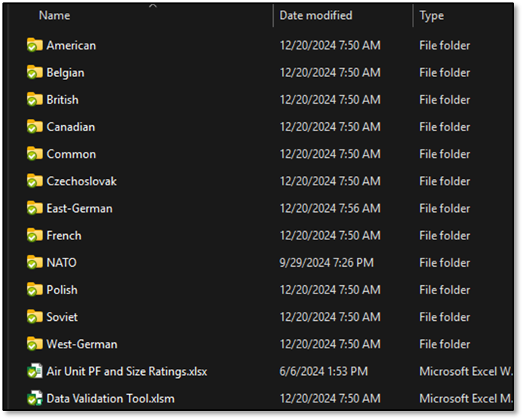Viewport: 524px width, 420px height.
Task: Select the Polish folder name
Action: (62, 290)
